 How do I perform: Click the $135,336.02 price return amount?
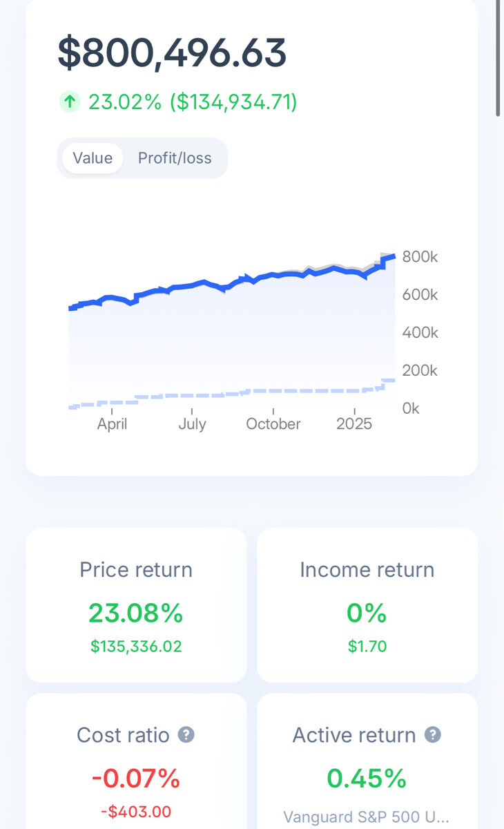coord(136,647)
